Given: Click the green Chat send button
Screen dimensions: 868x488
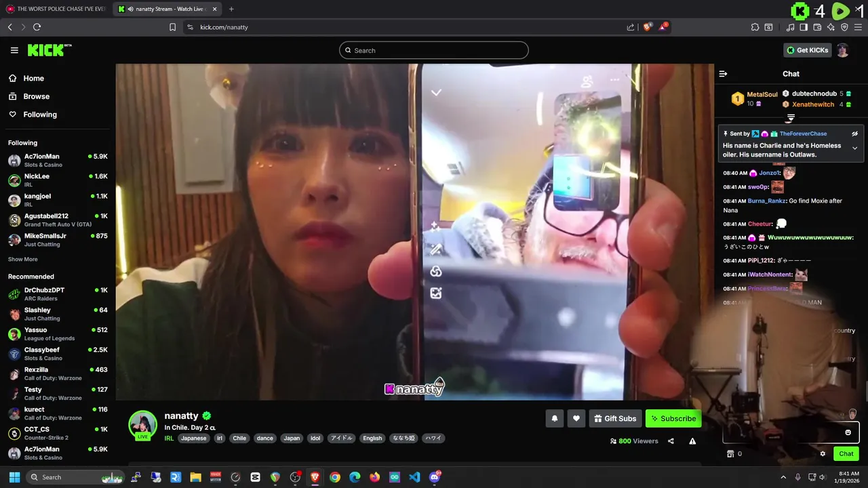Looking at the screenshot, I should click(846, 453).
